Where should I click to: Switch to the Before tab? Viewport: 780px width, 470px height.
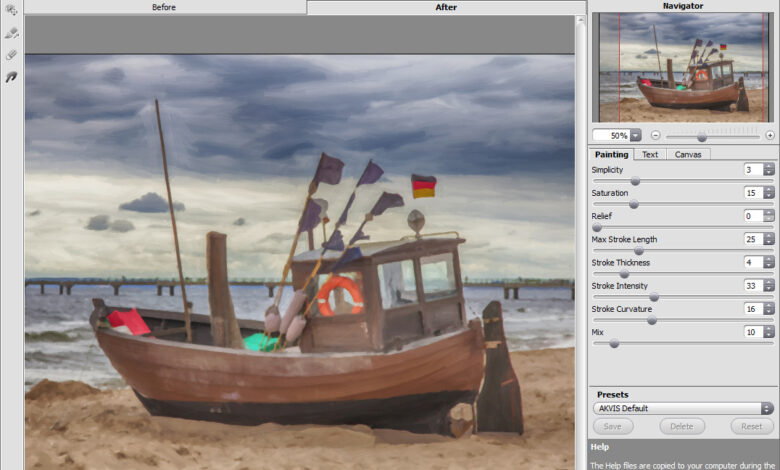(165, 7)
